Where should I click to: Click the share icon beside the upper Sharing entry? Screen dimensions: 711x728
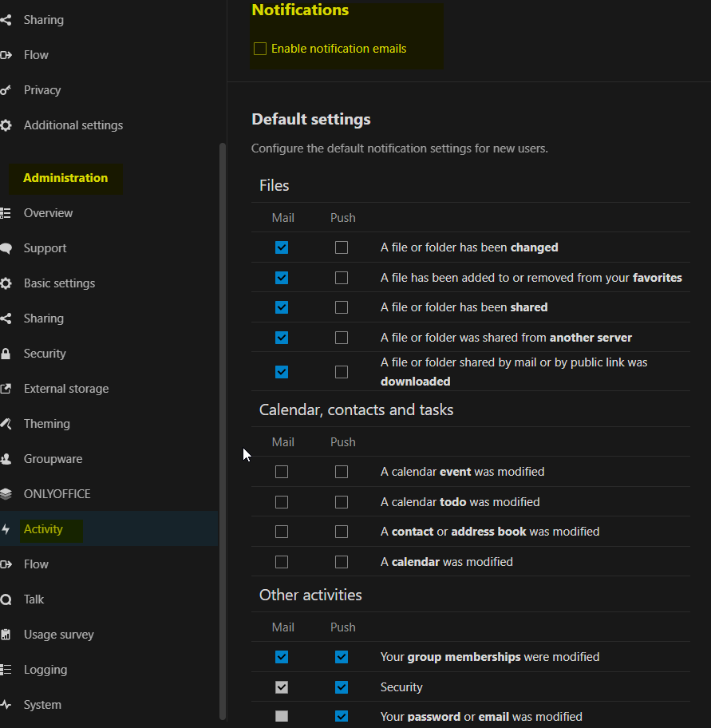[6, 20]
